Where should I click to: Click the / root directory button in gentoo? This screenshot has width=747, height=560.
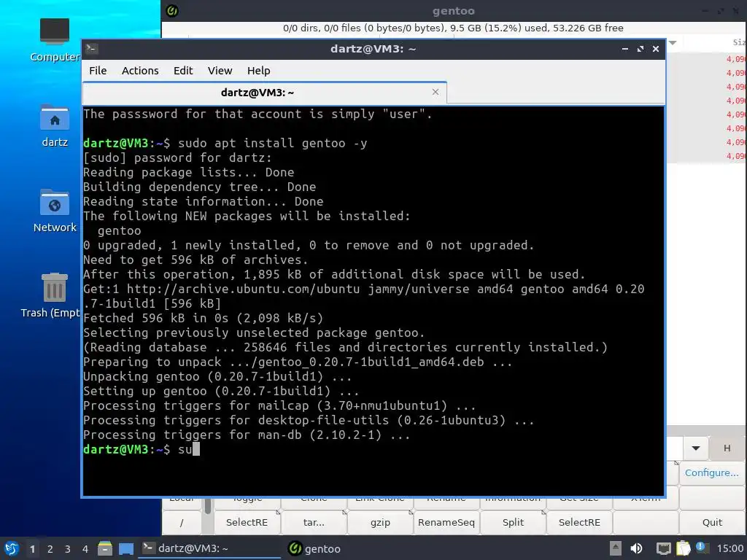pyautogui.click(x=182, y=522)
